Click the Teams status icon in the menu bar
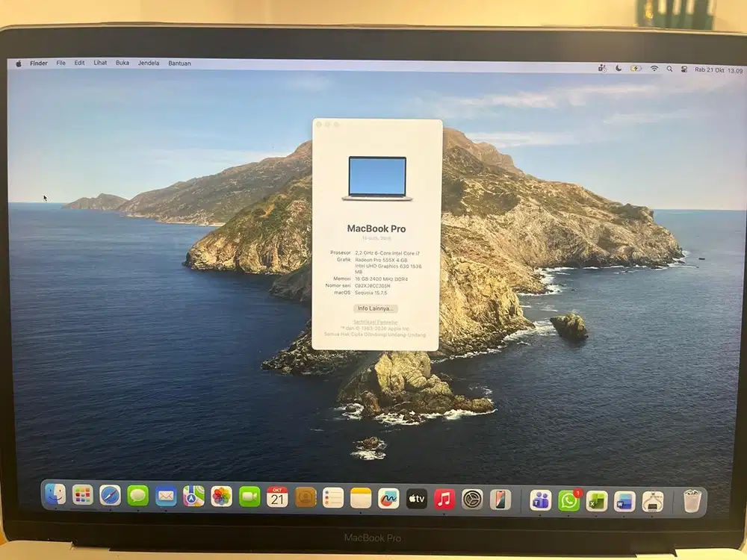Viewport: 747px width, 560px height. coord(603,69)
